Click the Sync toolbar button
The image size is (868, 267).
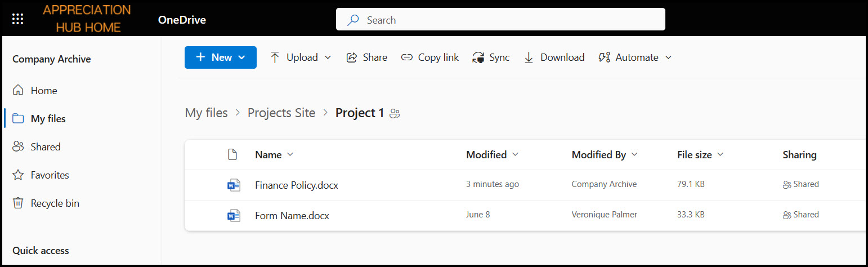pos(491,57)
